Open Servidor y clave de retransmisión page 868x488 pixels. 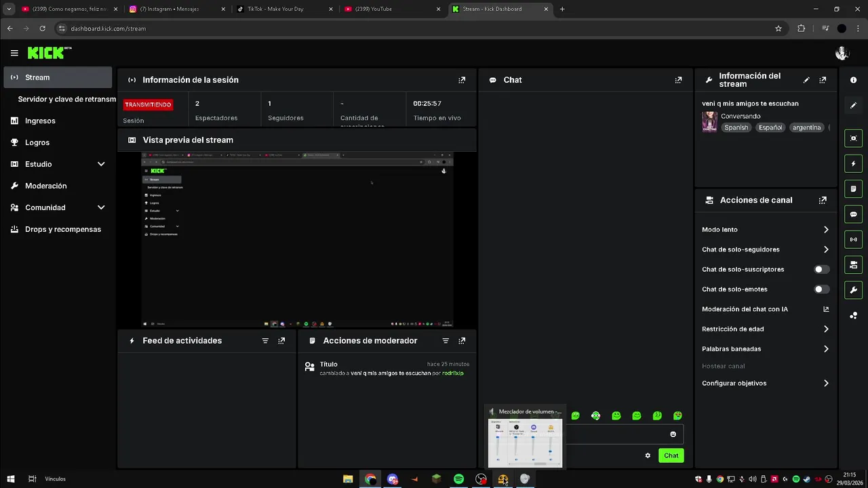tap(67, 99)
